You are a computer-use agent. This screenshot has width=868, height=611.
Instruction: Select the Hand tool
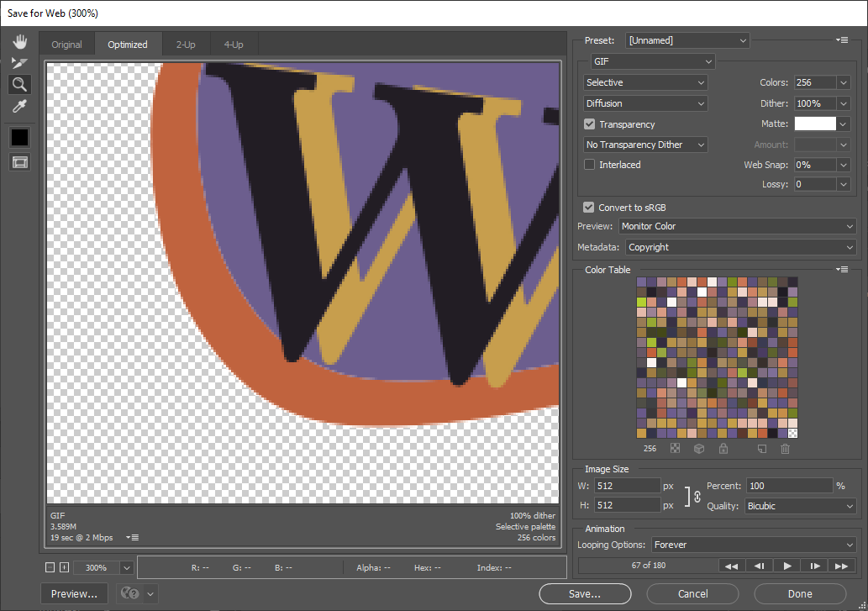(20, 41)
